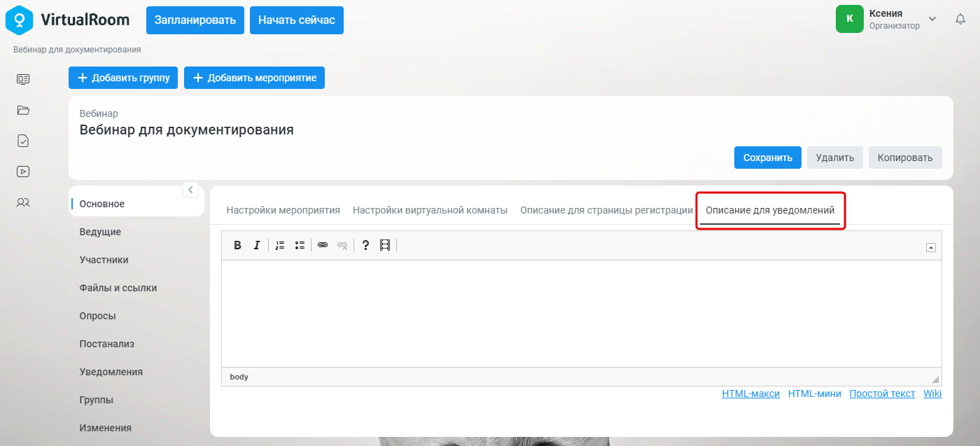
Task: Switch editor to HTML-макси mode
Action: [x=750, y=393]
